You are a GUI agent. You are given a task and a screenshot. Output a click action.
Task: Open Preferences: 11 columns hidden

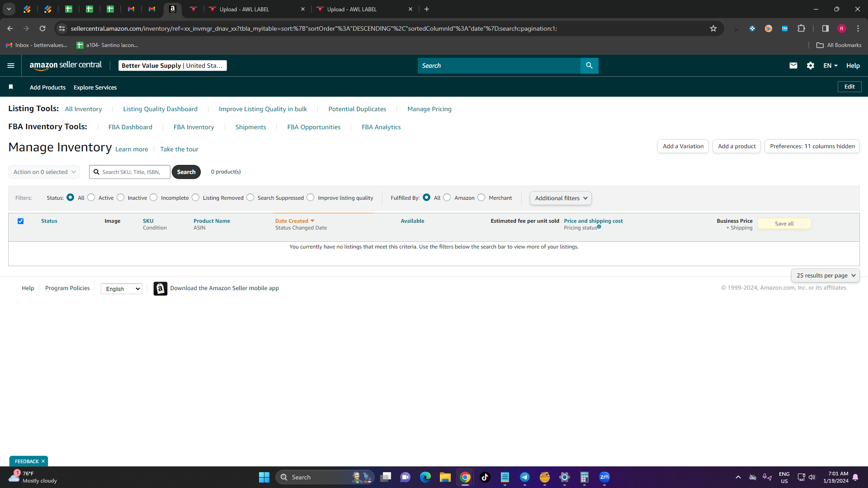[x=812, y=146]
